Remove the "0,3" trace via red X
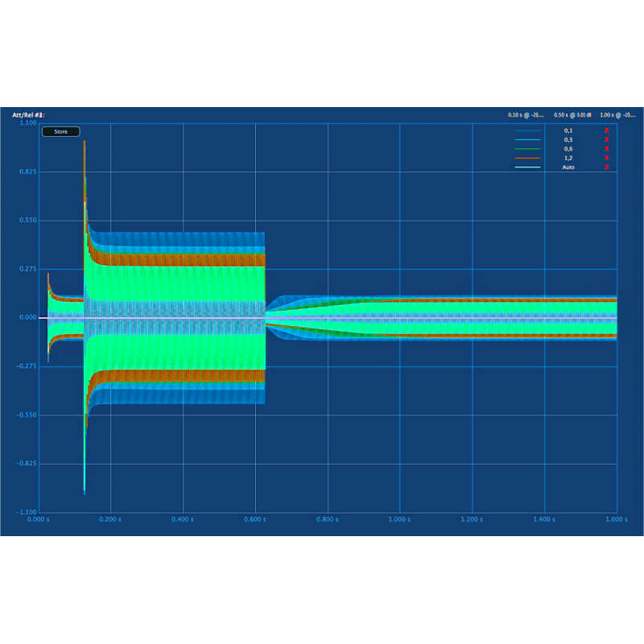The image size is (644, 644). click(x=606, y=139)
